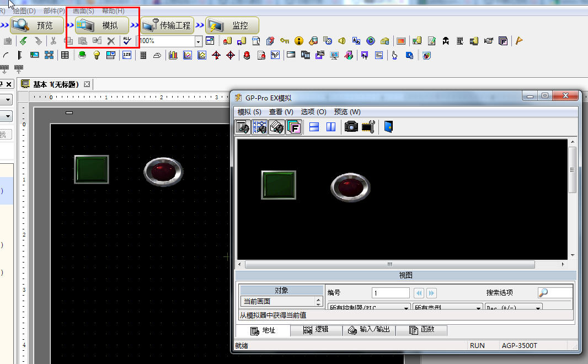Click the blue exit door icon
The image size is (588, 364).
[388, 127]
